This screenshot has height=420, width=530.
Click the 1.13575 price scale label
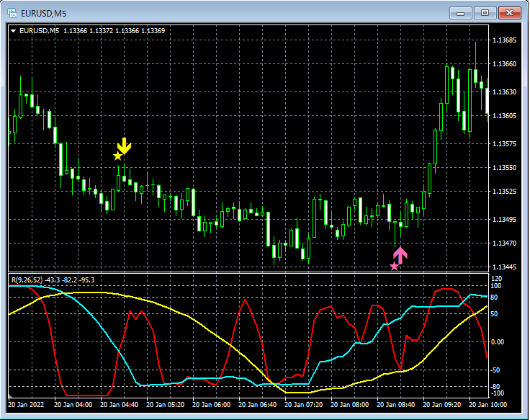(x=504, y=143)
